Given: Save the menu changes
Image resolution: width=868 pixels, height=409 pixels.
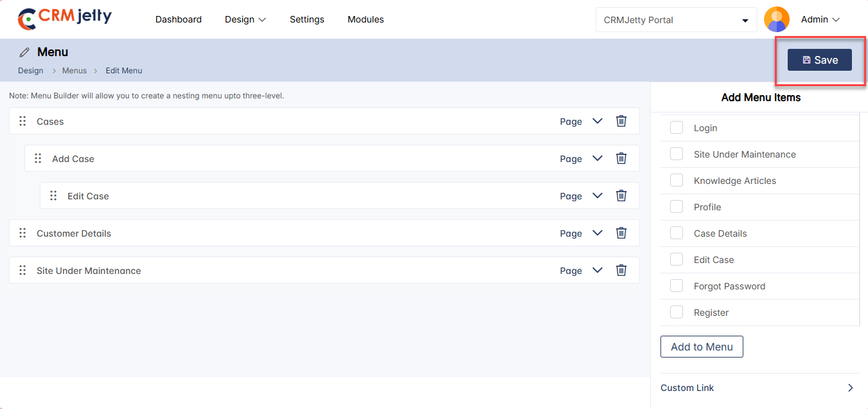Looking at the screenshot, I should (820, 60).
